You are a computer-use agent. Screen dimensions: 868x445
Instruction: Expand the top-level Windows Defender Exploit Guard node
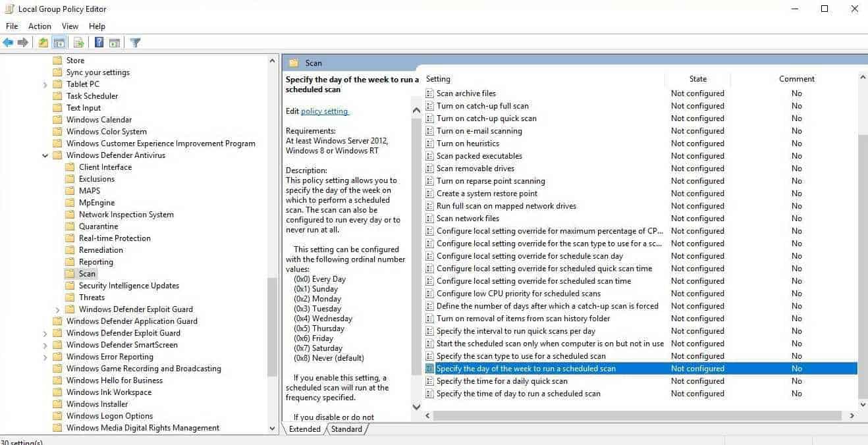point(45,333)
